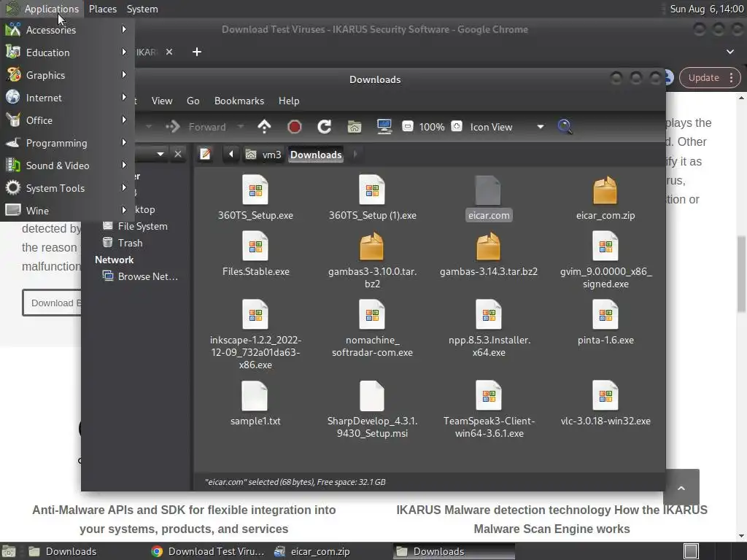Viewport: 747px width, 560px height.
Task: Open the System menu in top panel
Action: coord(142,9)
